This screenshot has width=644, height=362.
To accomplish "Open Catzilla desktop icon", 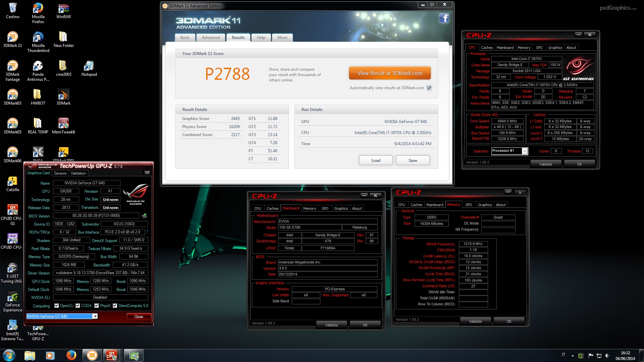I will pyautogui.click(x=13, y=184).
